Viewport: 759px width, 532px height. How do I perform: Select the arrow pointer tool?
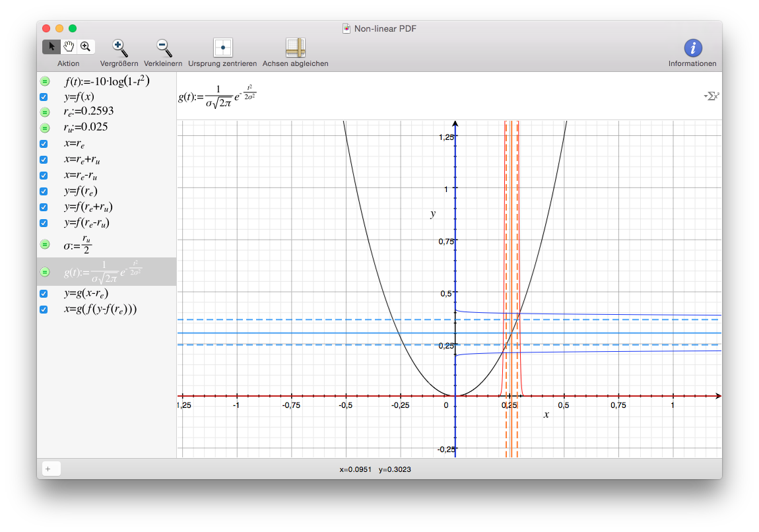pyautogui.click(x=51, y=46)
